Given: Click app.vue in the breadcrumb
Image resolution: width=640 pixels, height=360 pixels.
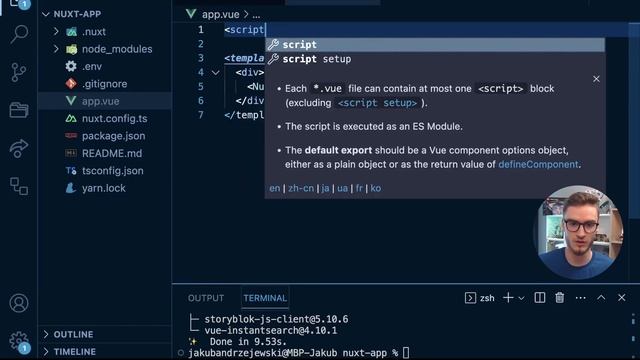Looking at the screenshot, I should 220,14.
